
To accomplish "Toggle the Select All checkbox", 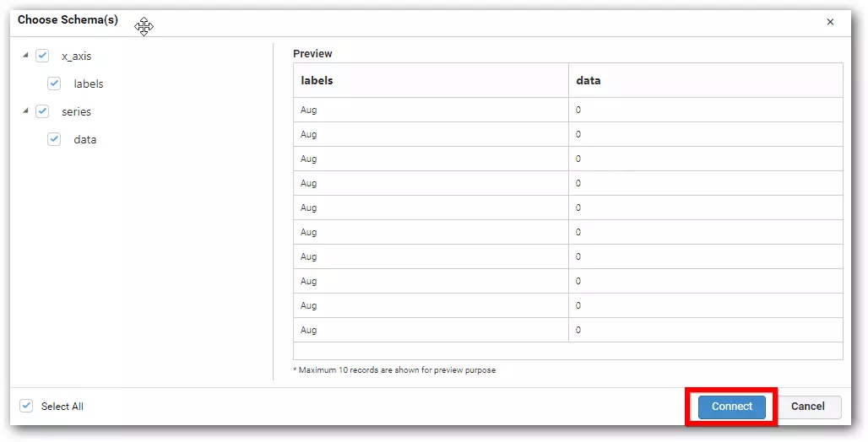I will click(x=26, y=406).
